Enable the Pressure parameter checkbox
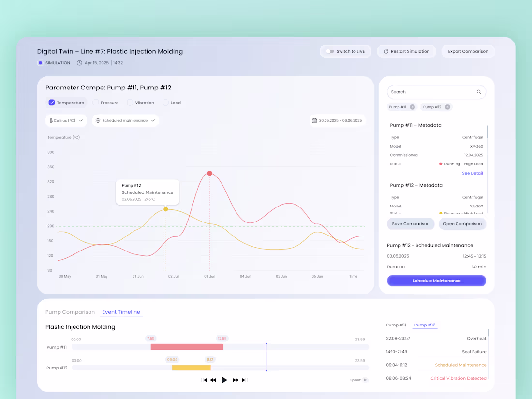 pyautogui.click(x=95, y=103)
